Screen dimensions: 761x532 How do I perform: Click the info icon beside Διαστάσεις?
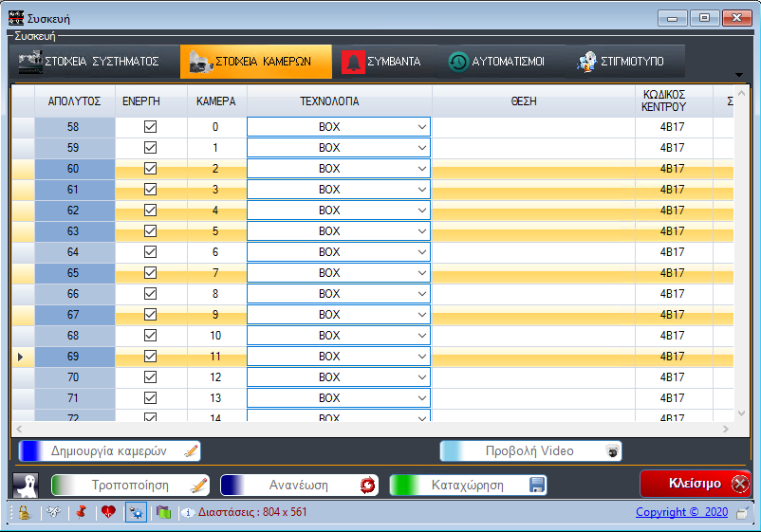click(188, 513)
